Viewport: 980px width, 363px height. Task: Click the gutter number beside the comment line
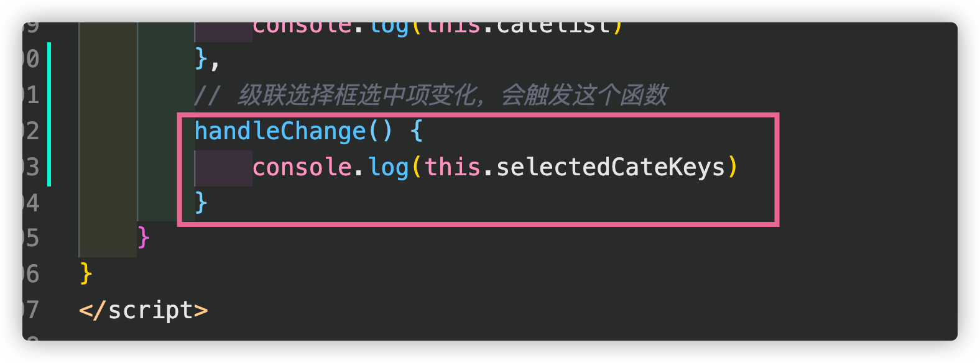pyautogui.click(x=31, y=95)
